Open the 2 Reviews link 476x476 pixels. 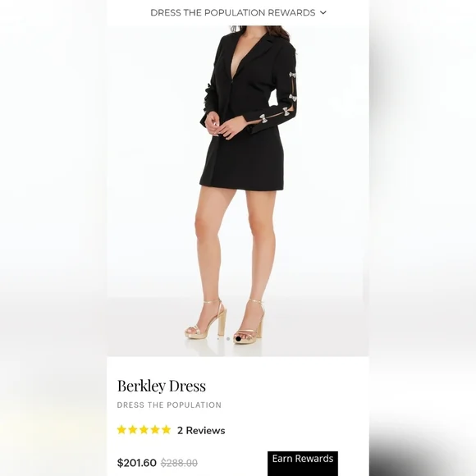201,431
